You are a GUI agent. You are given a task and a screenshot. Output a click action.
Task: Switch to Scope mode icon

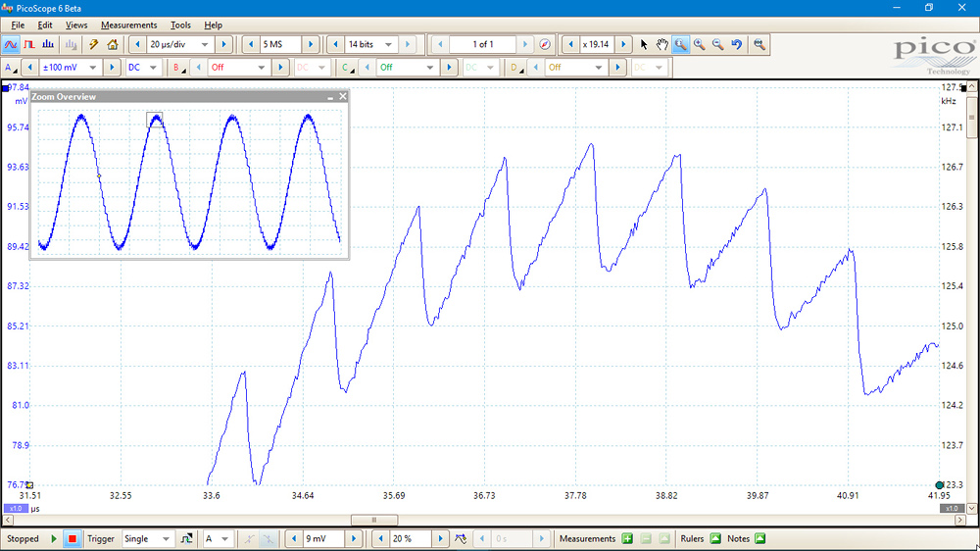click(x=11, y=44)
